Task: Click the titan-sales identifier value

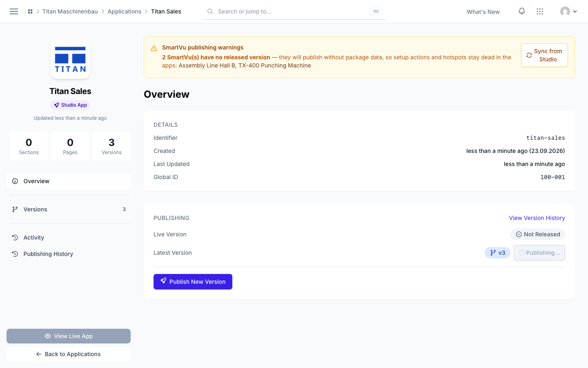Action: (x=546, y=138)
